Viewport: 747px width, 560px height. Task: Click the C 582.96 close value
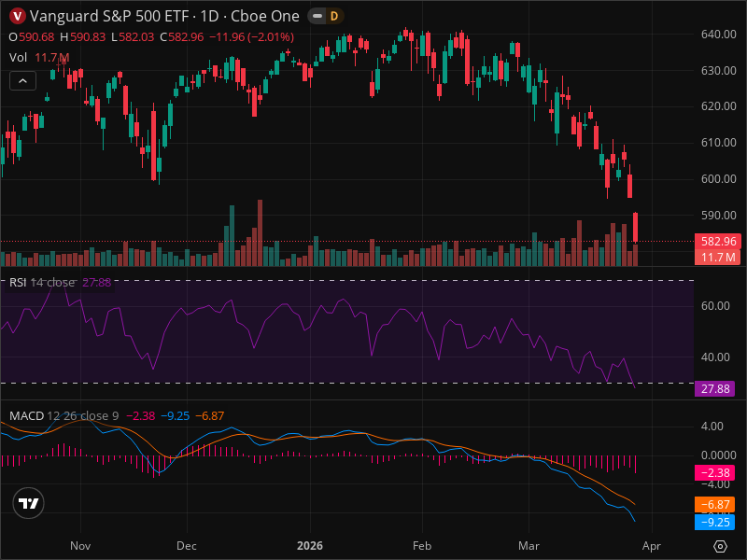coord(182,37)
